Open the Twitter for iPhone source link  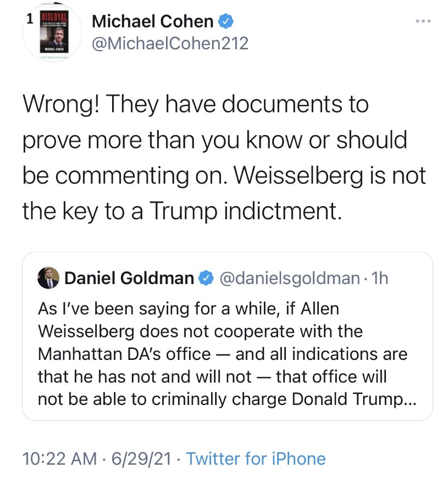pos(256,458)
